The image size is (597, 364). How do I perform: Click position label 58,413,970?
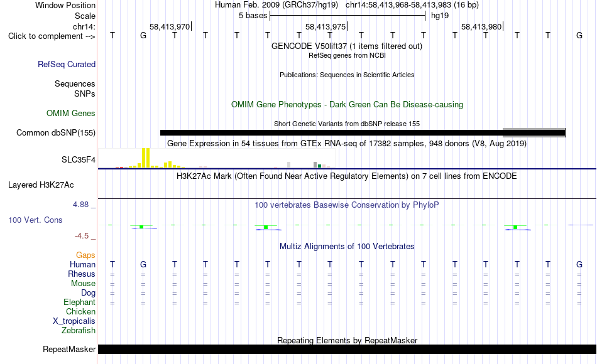[170, 26]
